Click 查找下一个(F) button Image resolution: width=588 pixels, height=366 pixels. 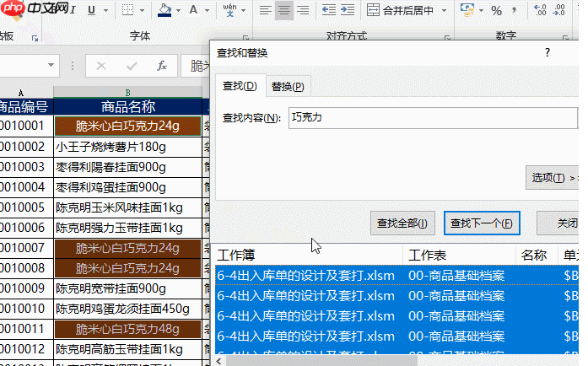(482, 223)
